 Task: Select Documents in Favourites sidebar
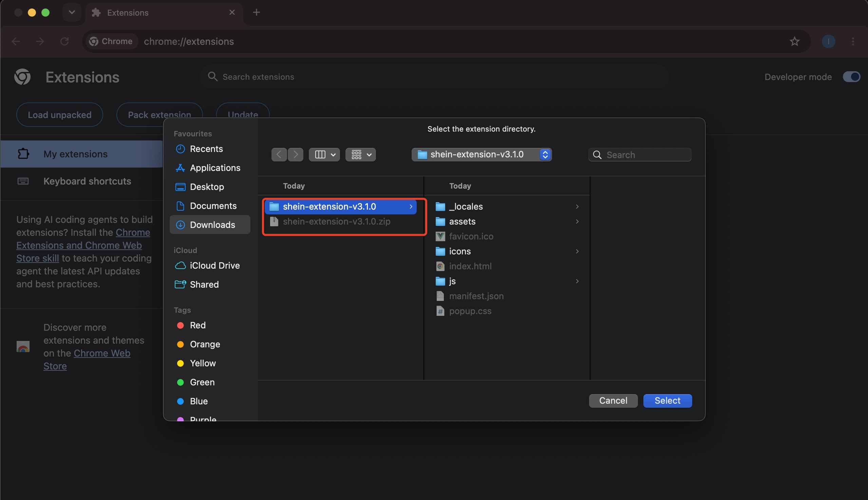point(210,205)
